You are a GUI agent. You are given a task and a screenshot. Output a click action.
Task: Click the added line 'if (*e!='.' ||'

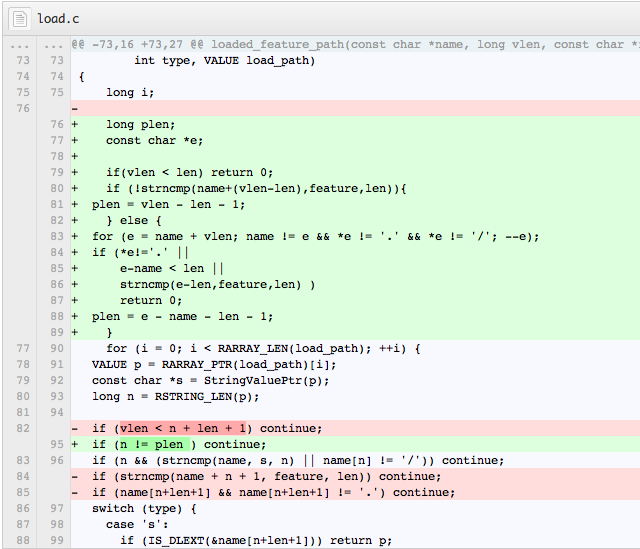click(x=140, y=252)
